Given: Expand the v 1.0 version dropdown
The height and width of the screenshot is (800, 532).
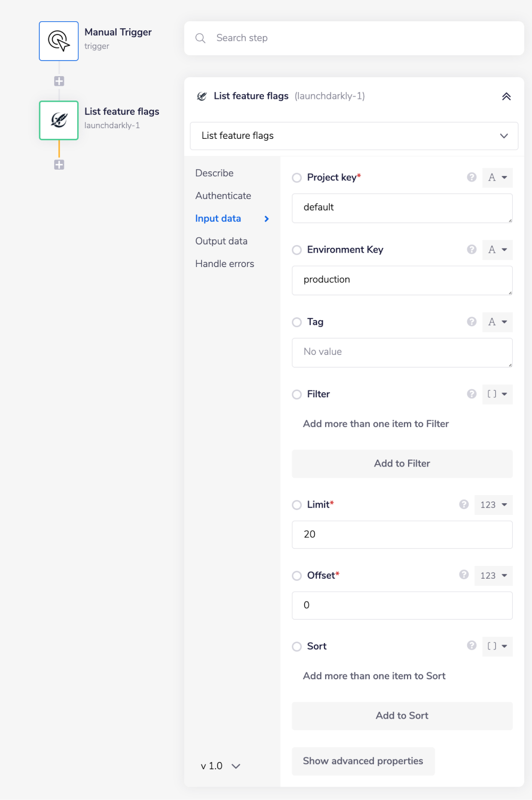Looking at the screenshot, I should 220,765.
